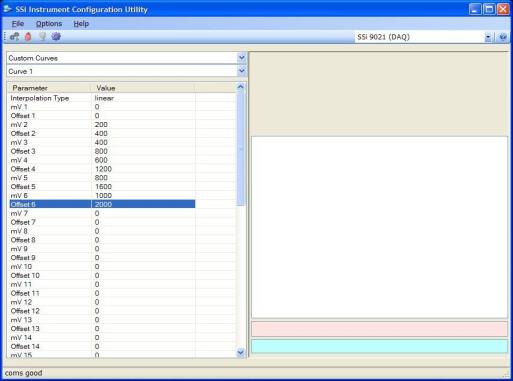Open the SSi 9021 (DAQ) device dropdown
Image resolution: width=513 pixels, height=381 pixels.
488,37
